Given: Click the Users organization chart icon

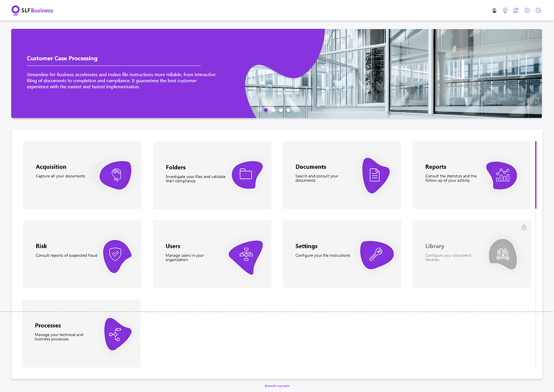Looking at the screenshot, I should pyautogui.click(x=246, y=255).
